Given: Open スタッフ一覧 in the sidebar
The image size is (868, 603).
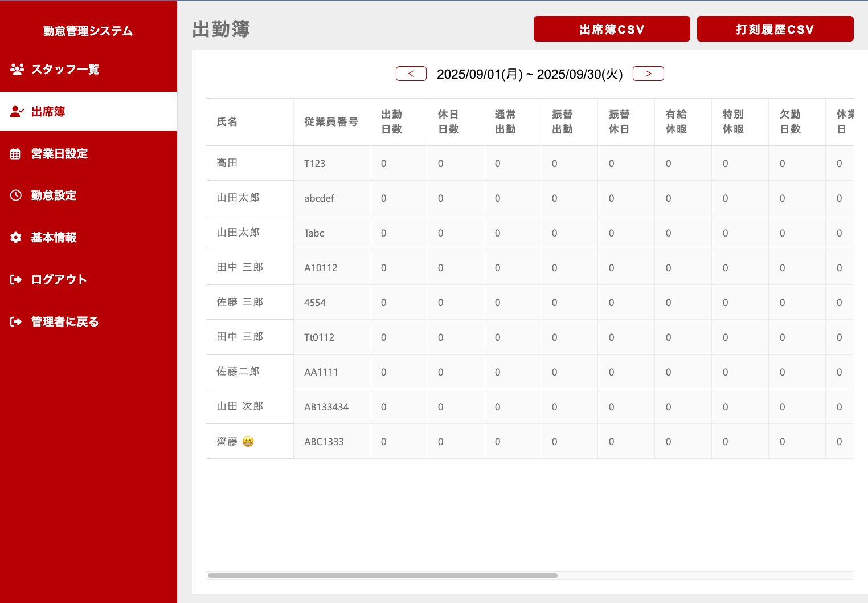Looking at the screenshot, I should pyautogui.click(x=65, y=69).
